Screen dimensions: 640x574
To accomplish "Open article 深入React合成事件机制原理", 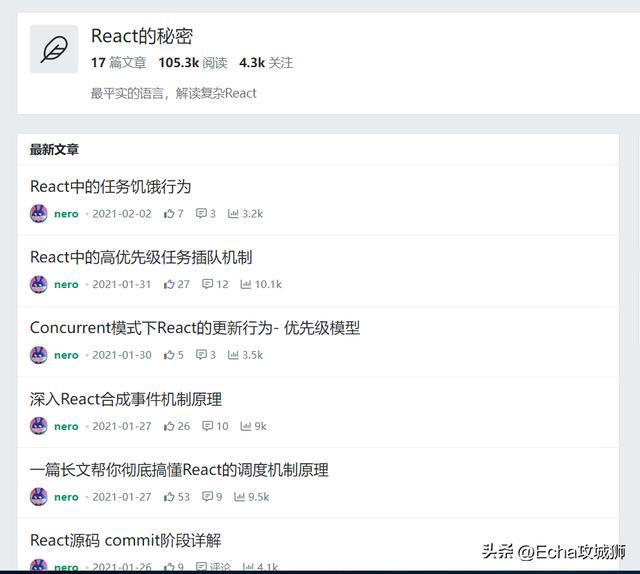I will coord(126,399).
